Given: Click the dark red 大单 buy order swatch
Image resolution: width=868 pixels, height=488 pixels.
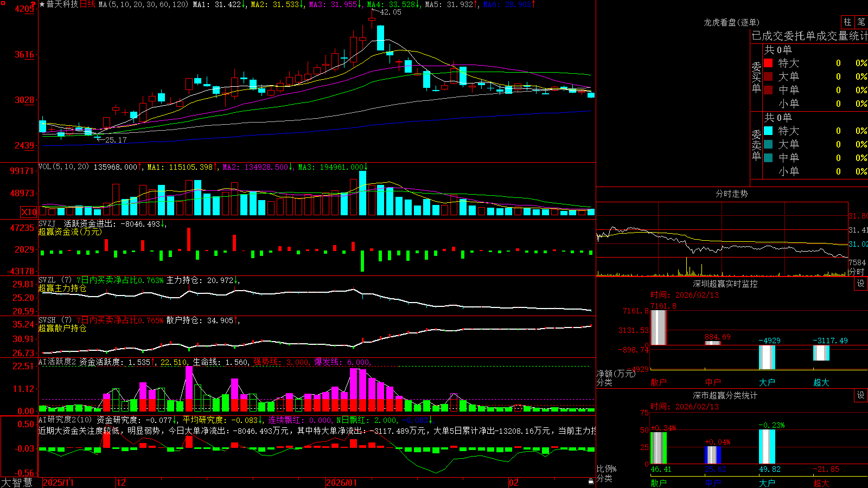Looking at the screenshot, I should 768,76.
